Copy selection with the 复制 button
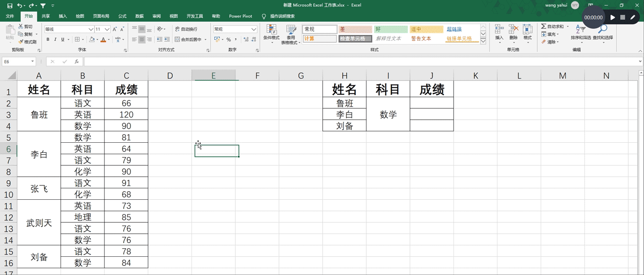This screenshot has height=275, width=644. [26, 34]
